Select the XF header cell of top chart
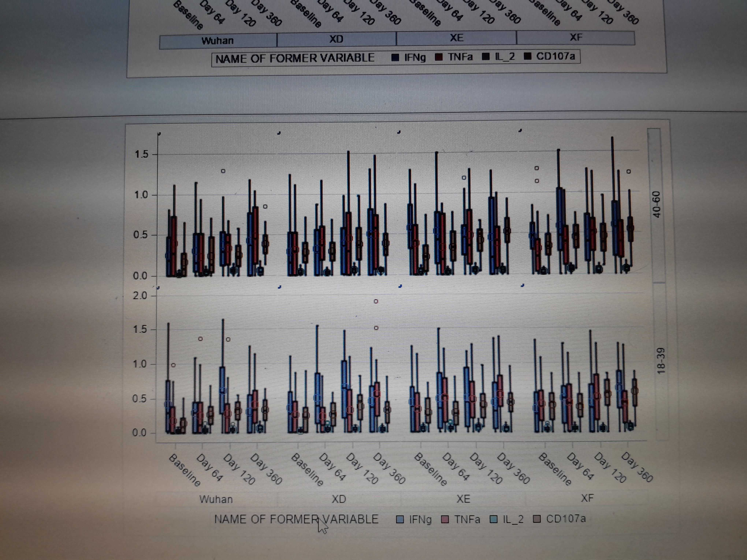Image resolution: width=747 pixels, height=560 pixels. click(x=576, y=37)
